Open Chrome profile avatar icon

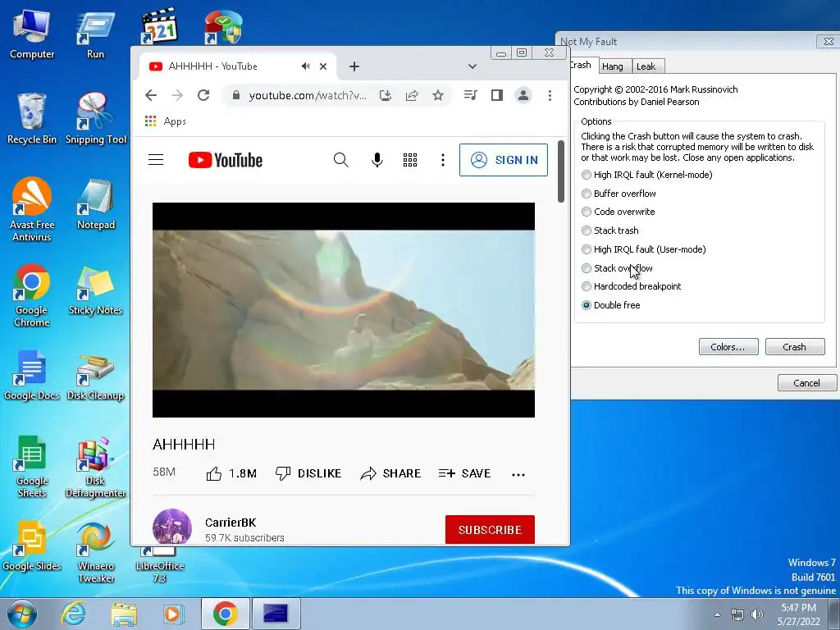tap(523, 95)
